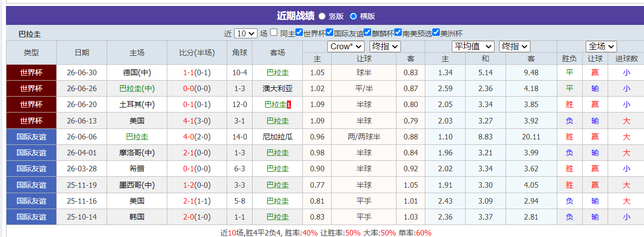Click the 类型 column header

pos(31,53)
